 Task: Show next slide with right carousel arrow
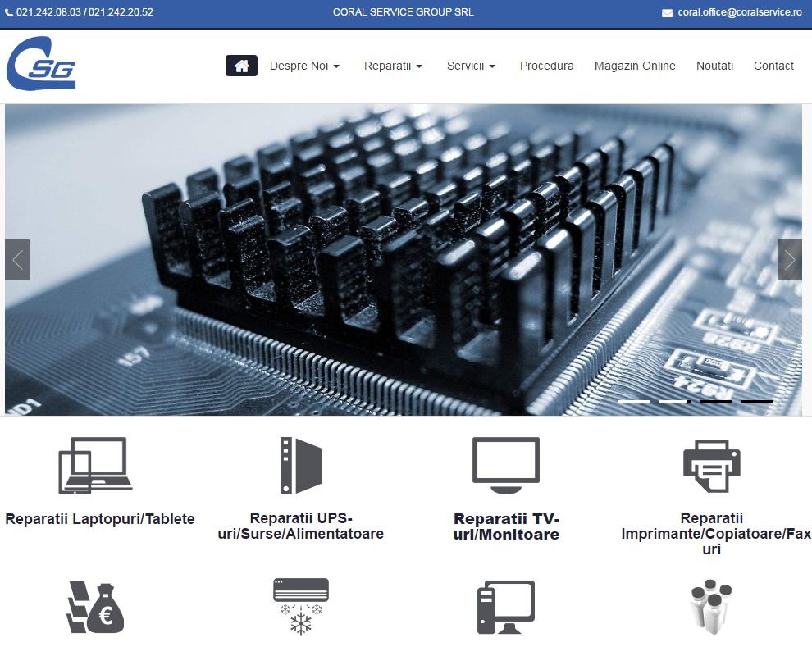[x=789, y=260]
